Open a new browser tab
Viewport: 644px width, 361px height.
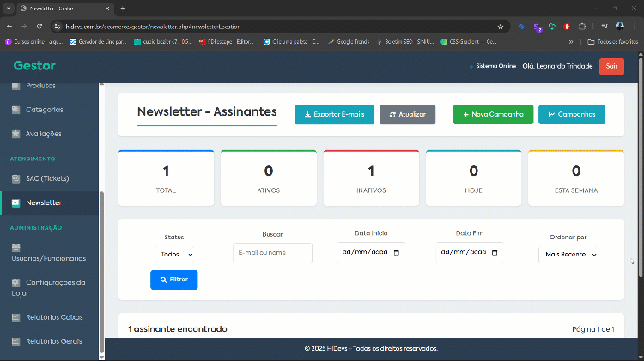[x=123, y=9]
